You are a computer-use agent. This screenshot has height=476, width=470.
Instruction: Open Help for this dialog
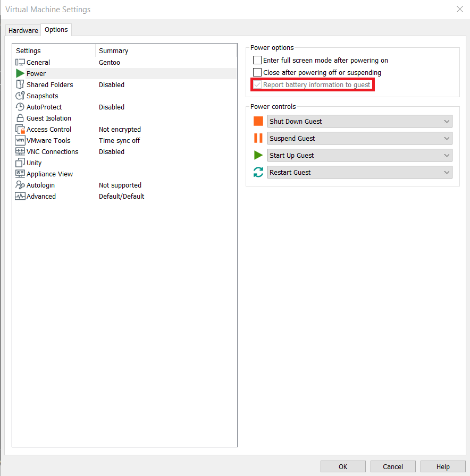(443, 466)
